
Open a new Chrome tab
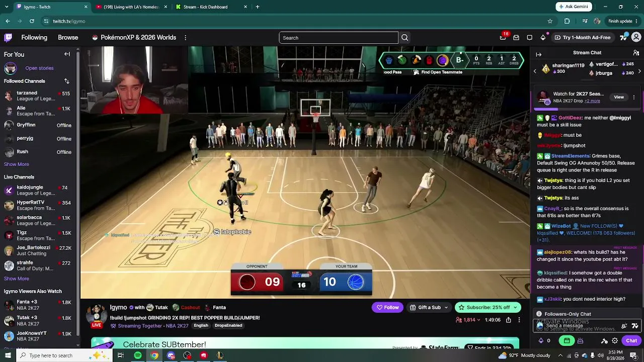click(258, 7)
